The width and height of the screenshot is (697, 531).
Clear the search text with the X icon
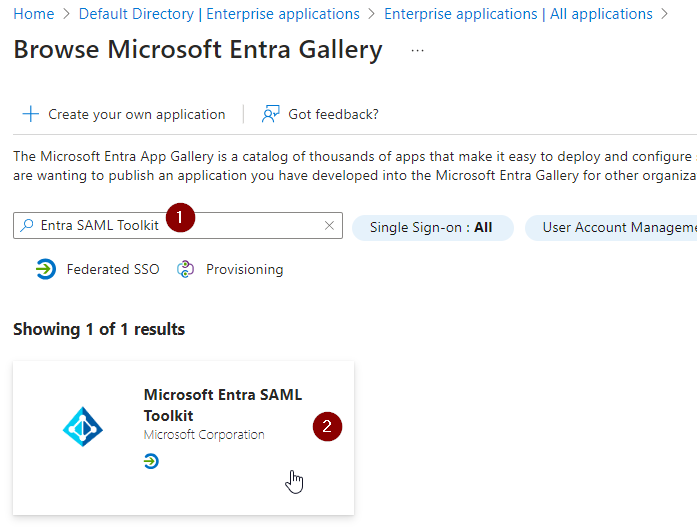tap(329, 226)
